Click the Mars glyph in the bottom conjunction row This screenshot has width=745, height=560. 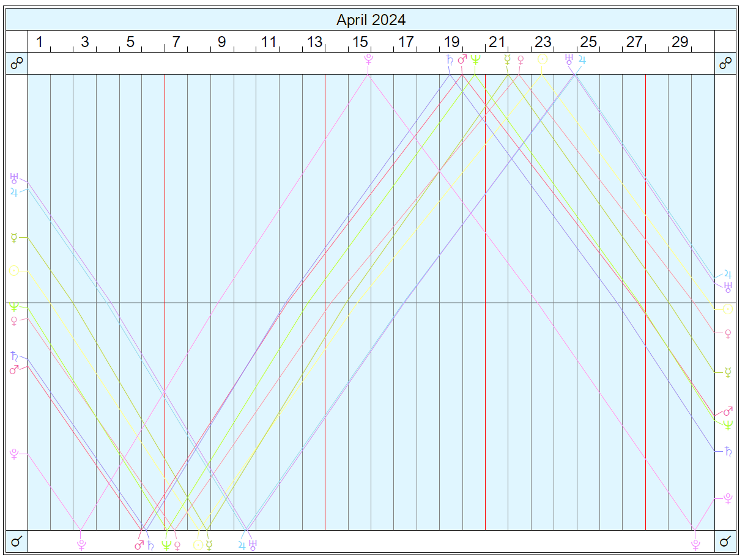(x=139, y=544)
